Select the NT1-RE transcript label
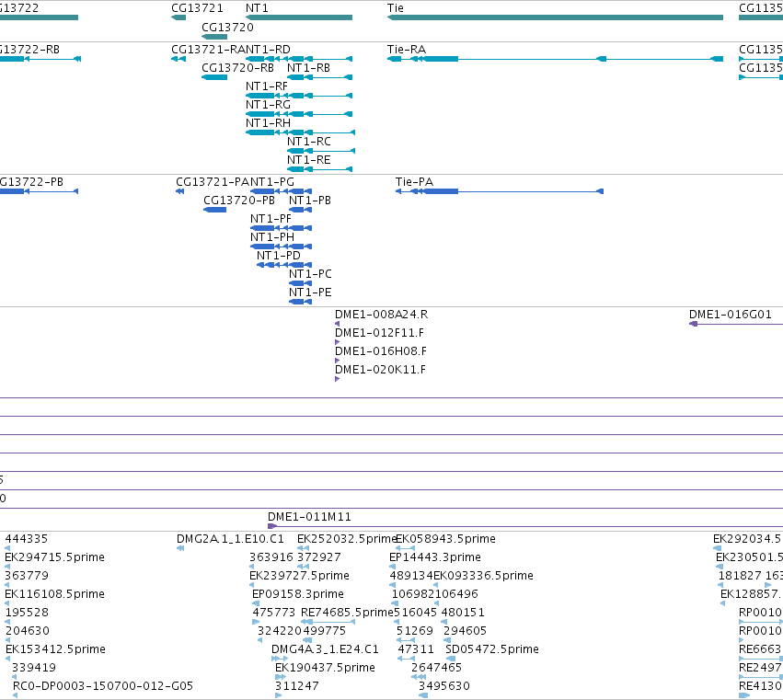 point(309,160)
